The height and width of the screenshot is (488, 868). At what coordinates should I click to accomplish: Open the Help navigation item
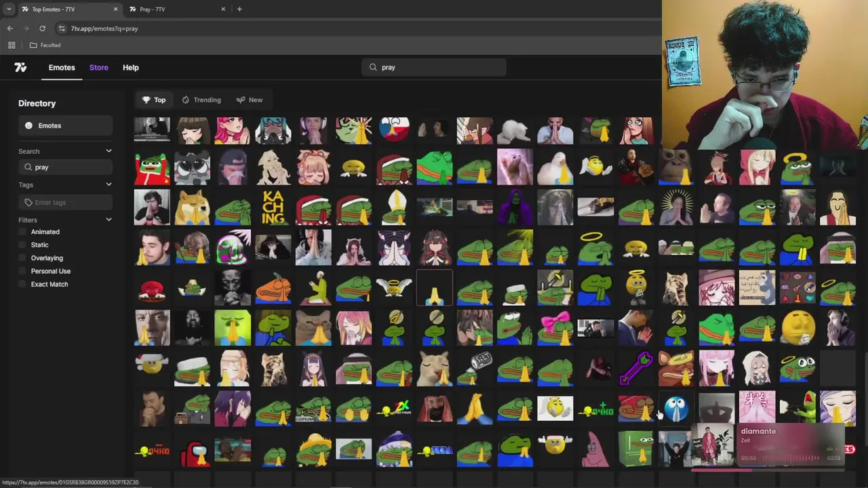pyautogui.click(x=131, y=67)
